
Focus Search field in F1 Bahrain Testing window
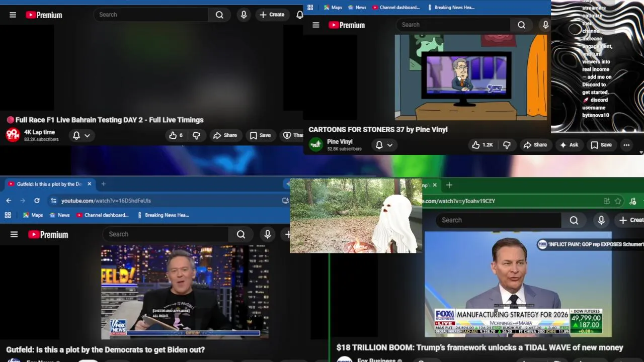point(151,15)
